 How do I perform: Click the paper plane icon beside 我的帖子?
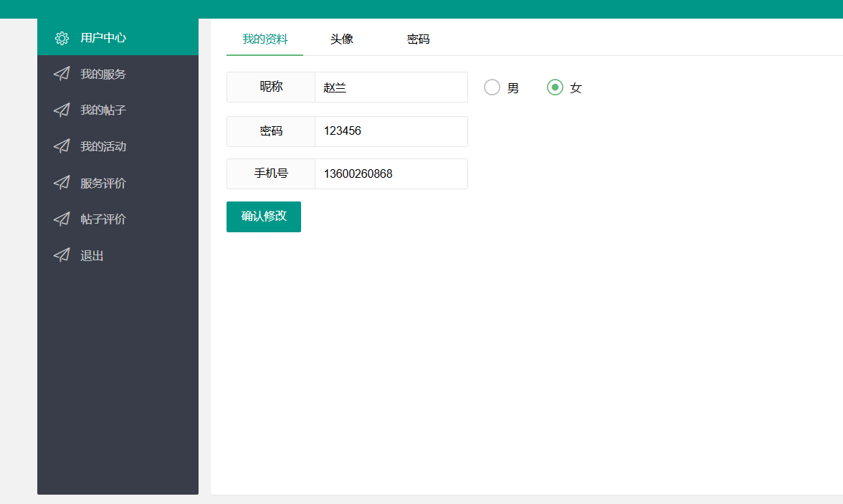click(x=62, y=110)
